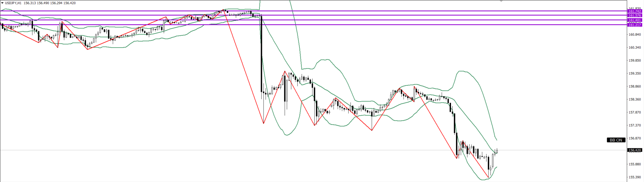Click the 157.370 mark on price axis

pyautogui.click(x=634, y=125)
